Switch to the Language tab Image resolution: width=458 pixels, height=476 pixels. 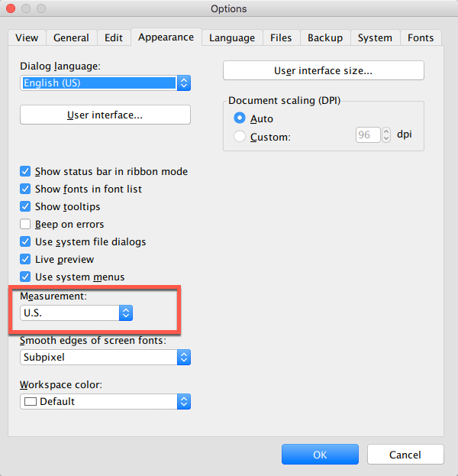tap(232, 37)
